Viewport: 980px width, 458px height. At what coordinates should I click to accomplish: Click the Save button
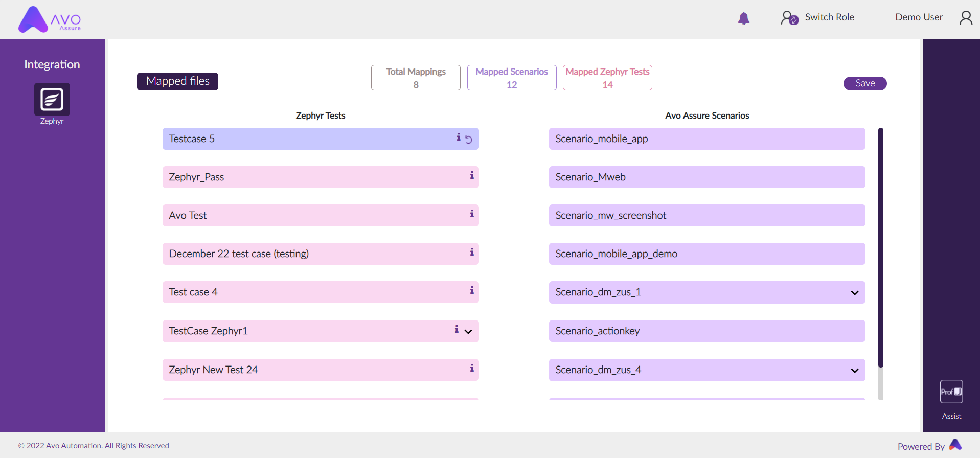865,83
